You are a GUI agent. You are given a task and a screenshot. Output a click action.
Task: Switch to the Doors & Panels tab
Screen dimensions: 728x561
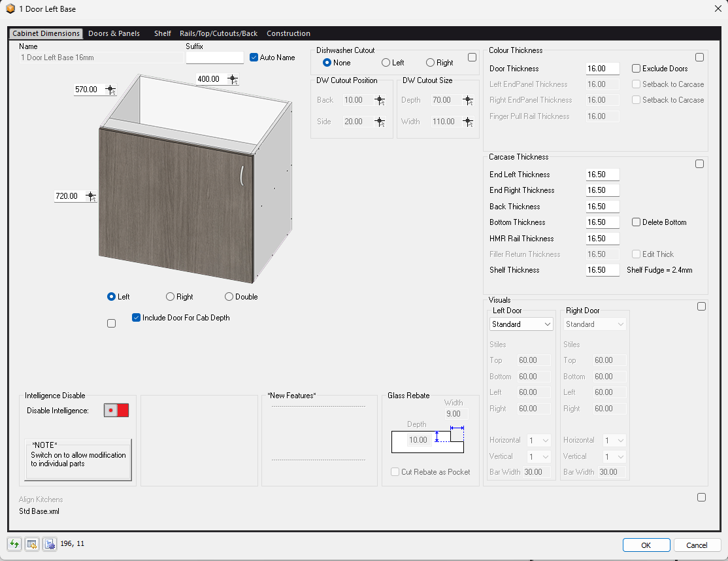[x=114, y=33]
